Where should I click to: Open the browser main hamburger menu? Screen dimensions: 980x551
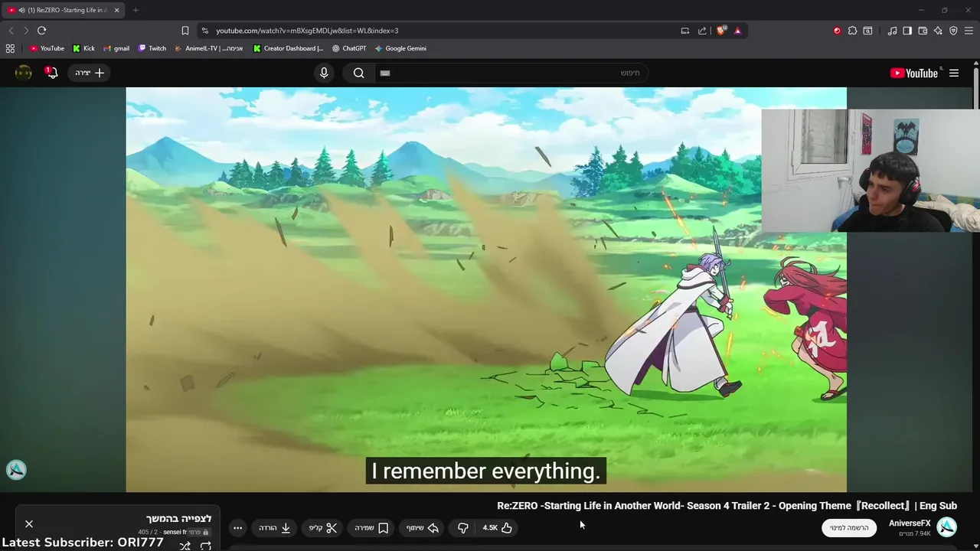[969, 31]
